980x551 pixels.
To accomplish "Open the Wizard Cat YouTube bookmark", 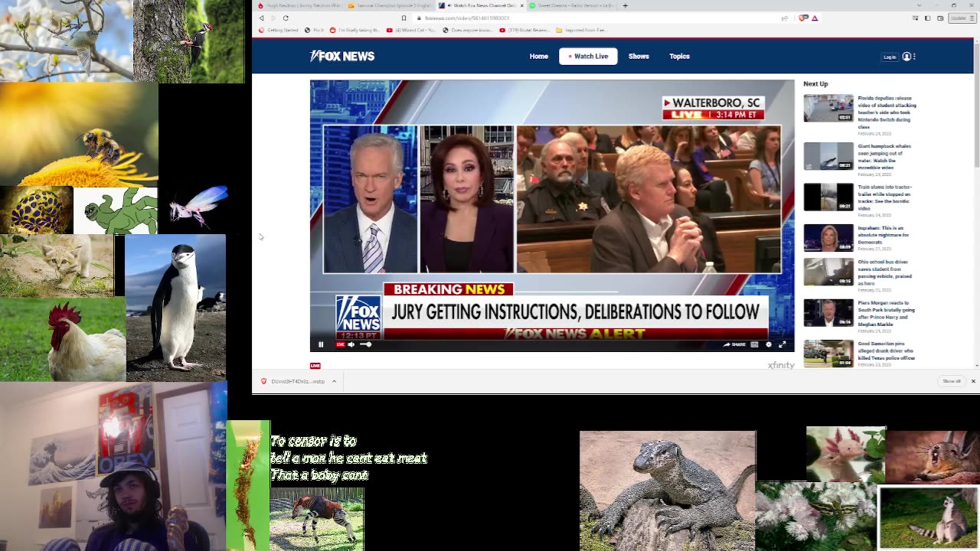I will click(x=411, y=30).
